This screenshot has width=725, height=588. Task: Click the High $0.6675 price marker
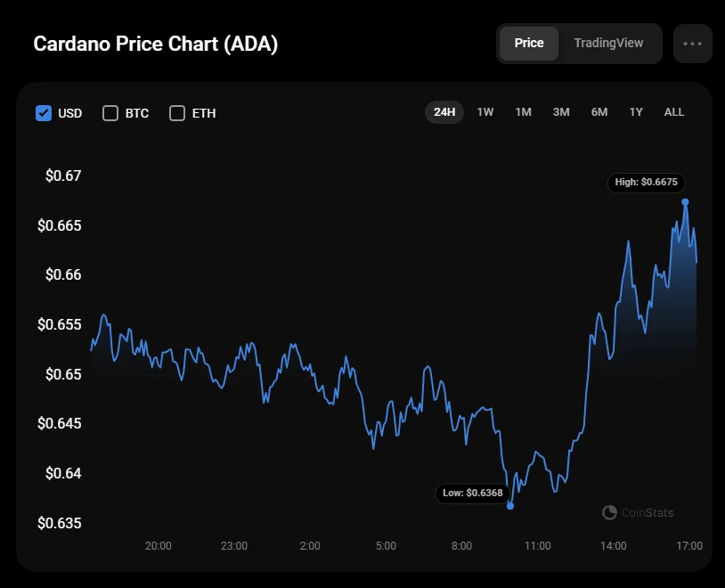pyautogui.click(x=647, y=183)
